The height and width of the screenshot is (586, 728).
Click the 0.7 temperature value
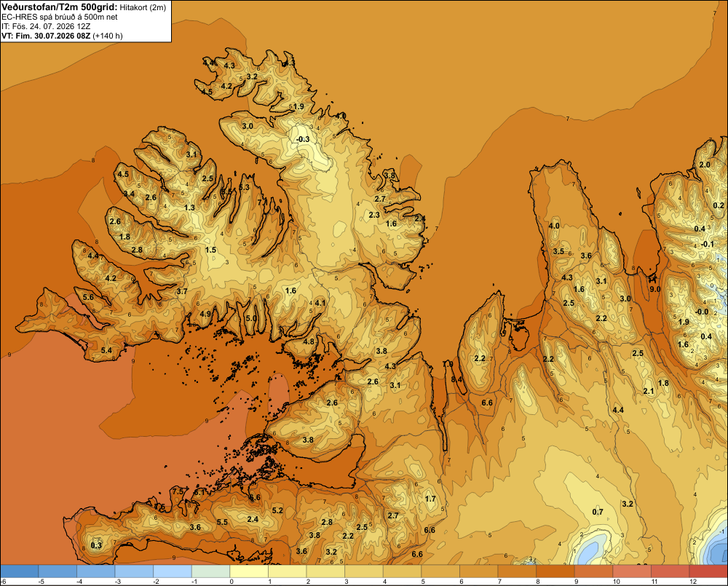click(x=598, y=512)
